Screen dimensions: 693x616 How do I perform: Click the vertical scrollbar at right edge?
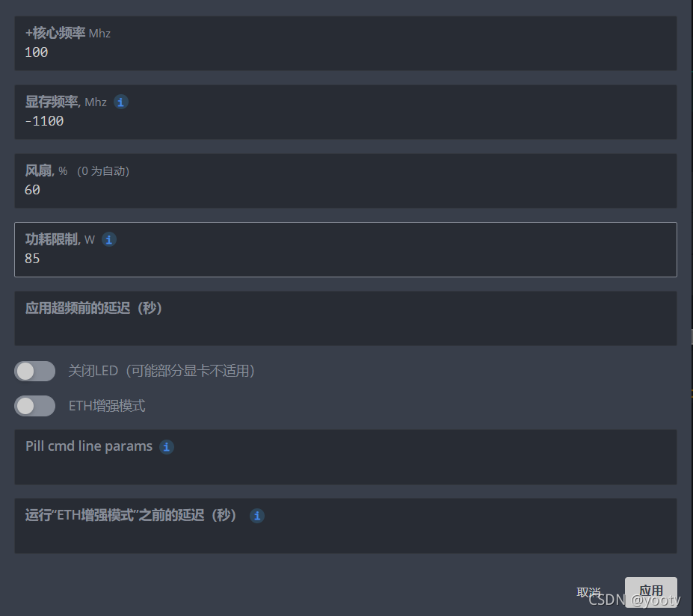[x=692, y=336]
